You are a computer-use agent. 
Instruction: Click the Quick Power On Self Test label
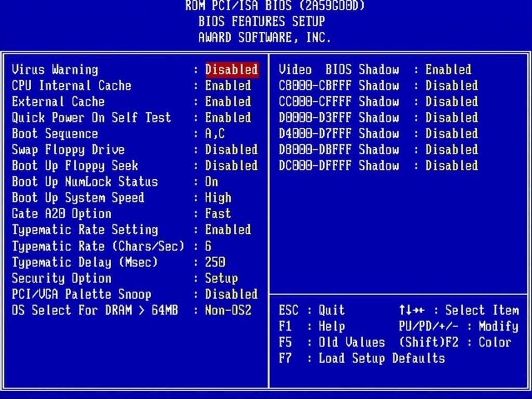(x=91, y=117)
